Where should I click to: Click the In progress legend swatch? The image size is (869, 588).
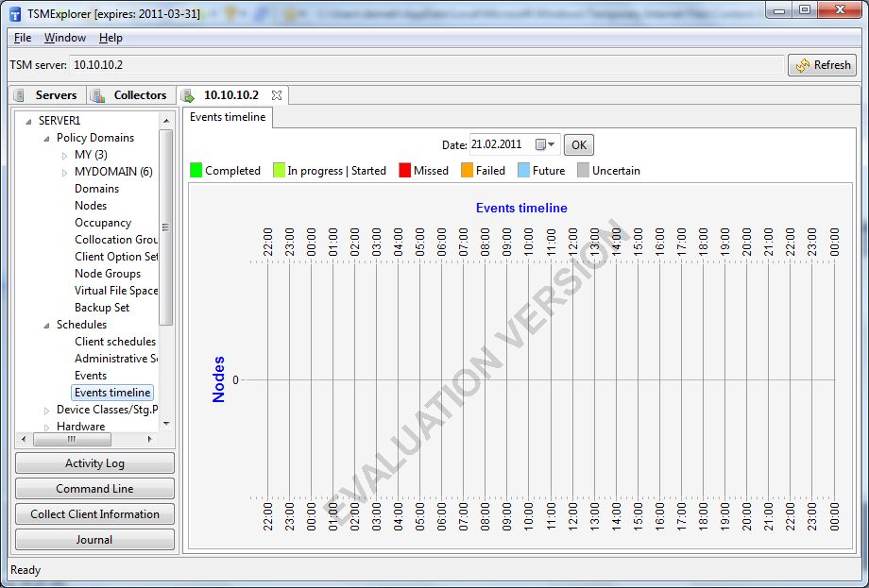tap(279, 171)
